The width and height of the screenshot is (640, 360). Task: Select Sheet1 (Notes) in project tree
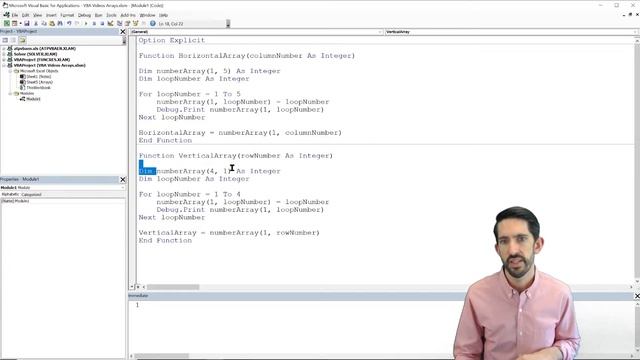pyautogui.click(x=39, y=76)
